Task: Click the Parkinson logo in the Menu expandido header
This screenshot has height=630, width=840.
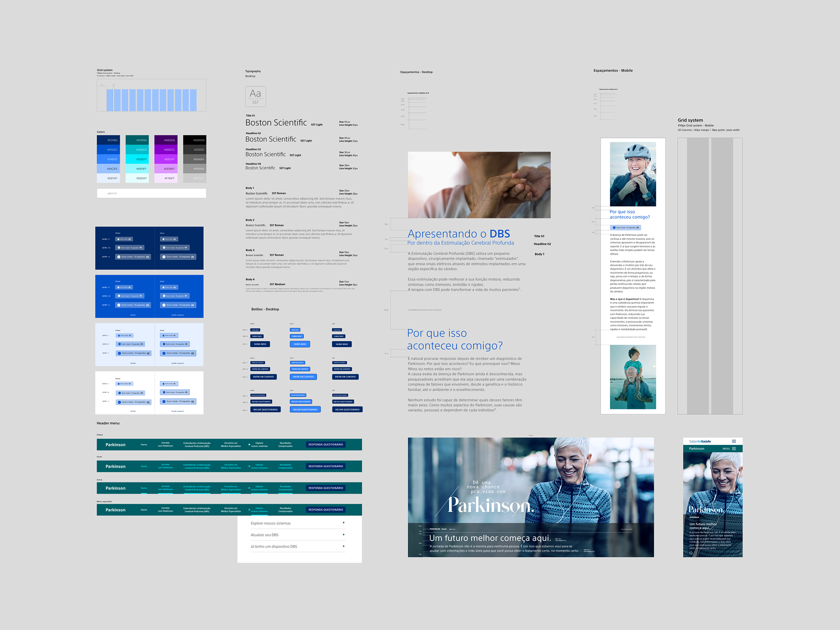Action: 115,510
